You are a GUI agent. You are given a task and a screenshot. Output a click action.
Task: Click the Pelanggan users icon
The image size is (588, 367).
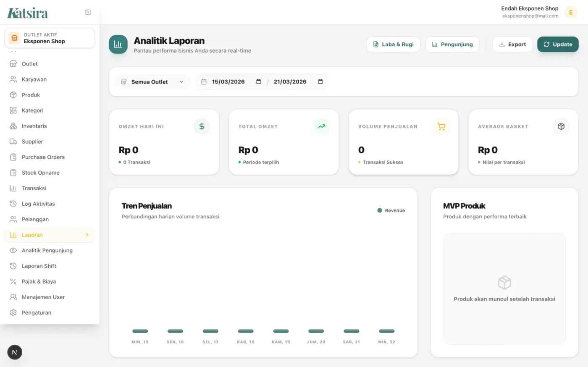(13, 219)
